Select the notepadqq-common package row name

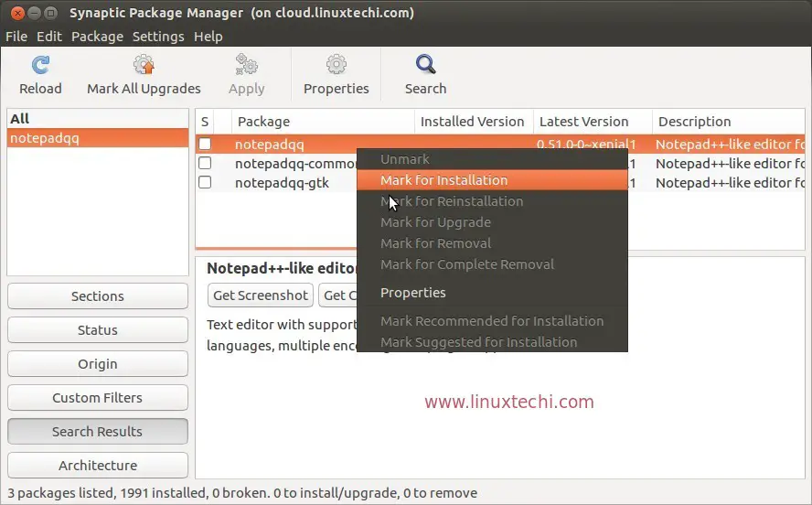[295, 163]
